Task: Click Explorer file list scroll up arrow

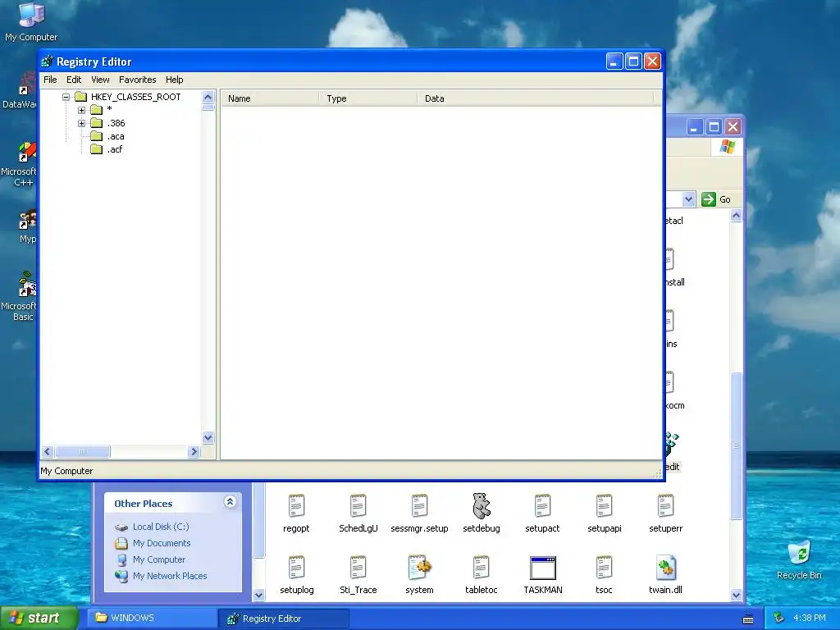Action: [736, 216]
